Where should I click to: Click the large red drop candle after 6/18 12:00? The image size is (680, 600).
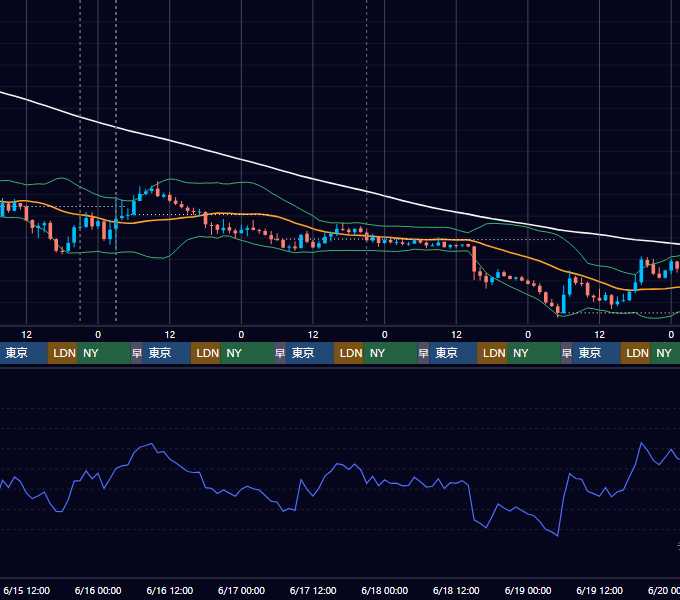point(474,259)
